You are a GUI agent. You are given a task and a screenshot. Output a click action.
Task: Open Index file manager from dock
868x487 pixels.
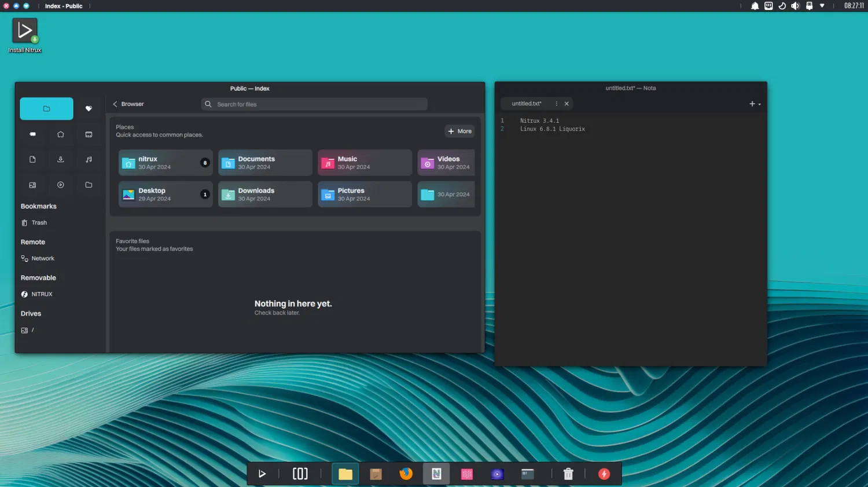[345, 474]
